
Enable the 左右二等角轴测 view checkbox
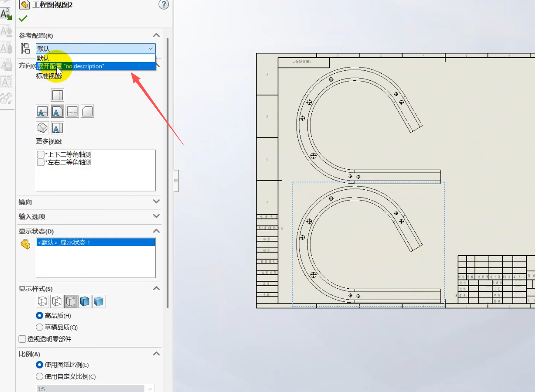(41, 162)
